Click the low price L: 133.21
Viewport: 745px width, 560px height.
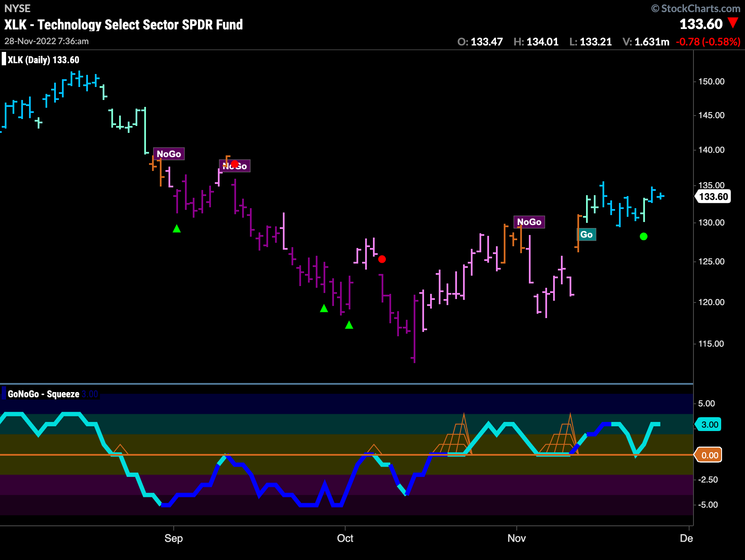coord(590,42)
